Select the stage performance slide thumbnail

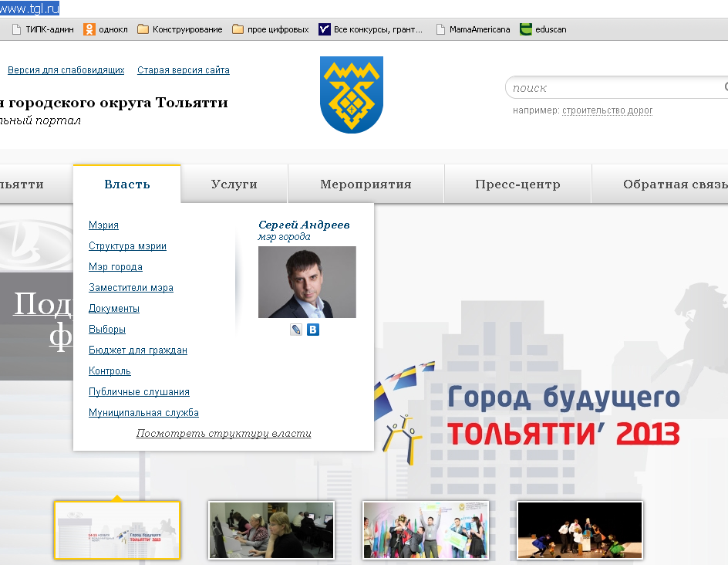tap(580, 530)
